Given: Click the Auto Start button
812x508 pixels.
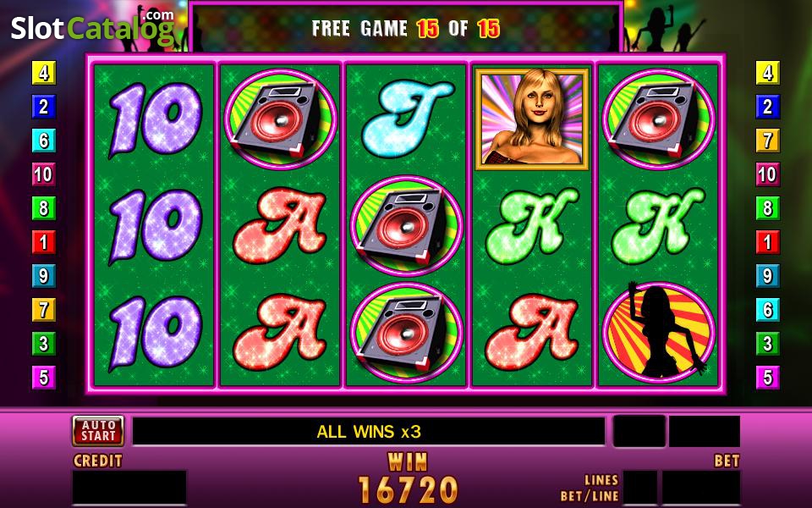Looking at the screenshot, I should pos(98,430).
